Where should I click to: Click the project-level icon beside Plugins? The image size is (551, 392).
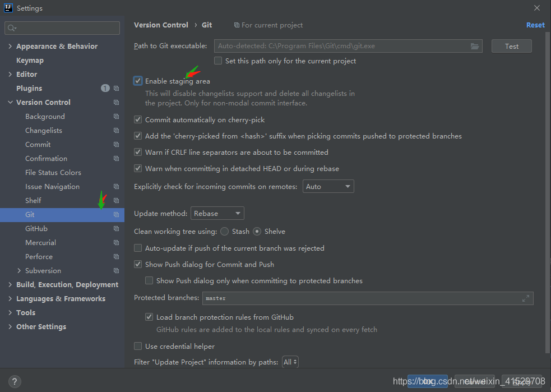tap(116, 89)
